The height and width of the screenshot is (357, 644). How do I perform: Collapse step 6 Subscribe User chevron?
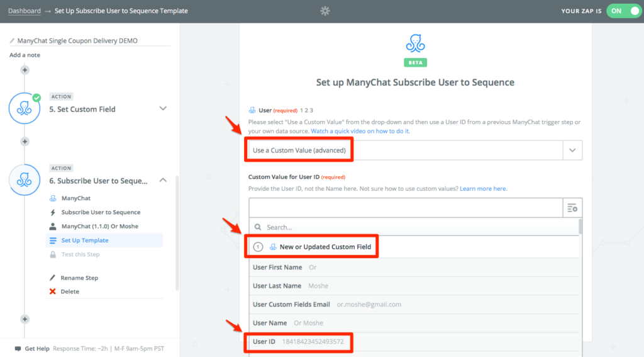click(163, 180)
